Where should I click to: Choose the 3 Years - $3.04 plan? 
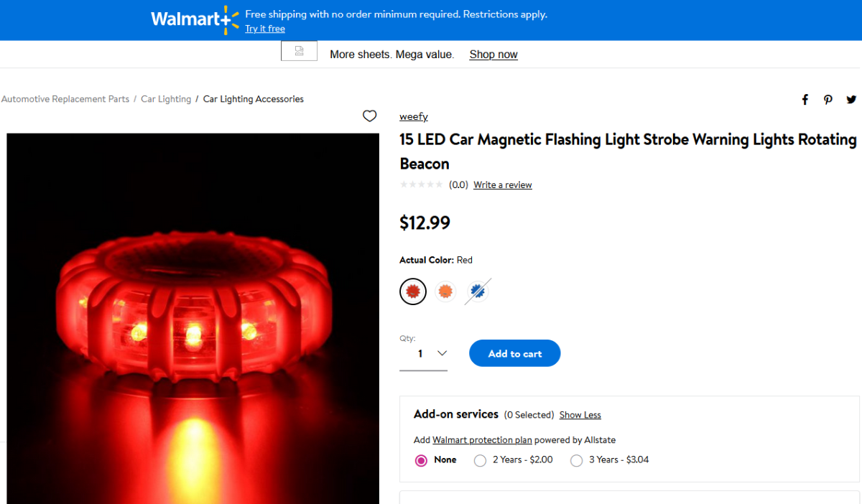click(576, 460)
